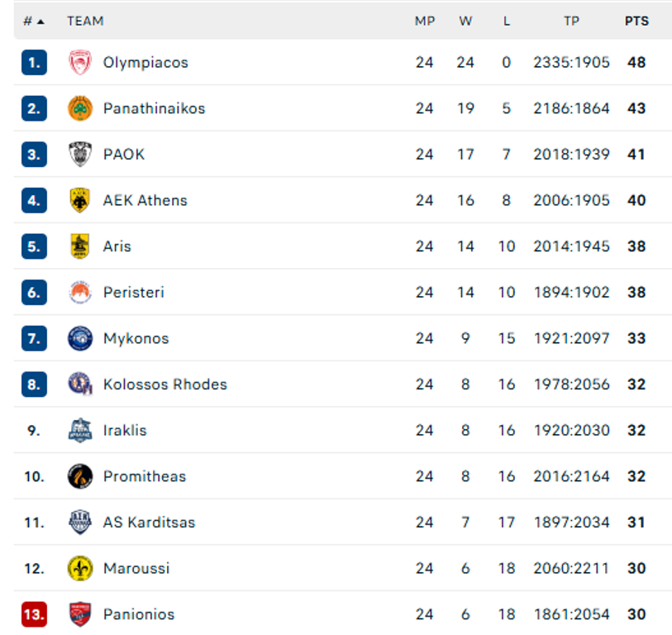672x635 pixels.
Task: Sort standings by the PTS column
Action: 636,21
